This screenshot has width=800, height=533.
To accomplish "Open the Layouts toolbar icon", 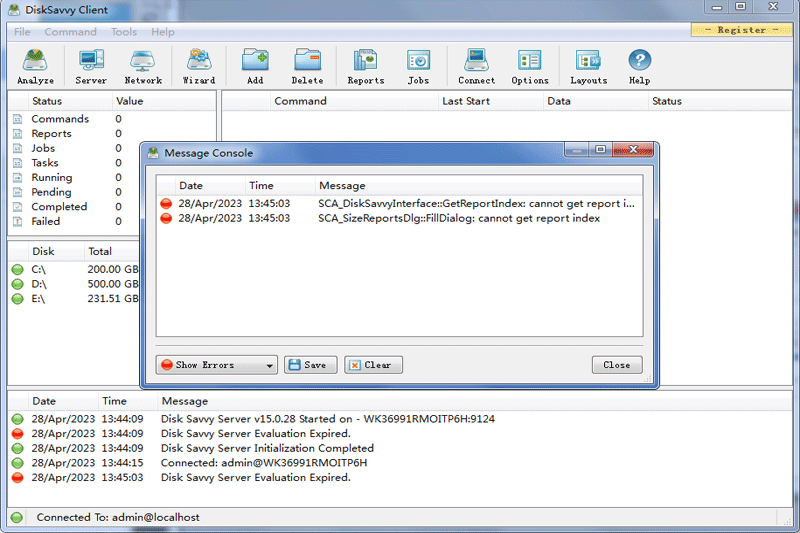I will (x=589, y=66).
